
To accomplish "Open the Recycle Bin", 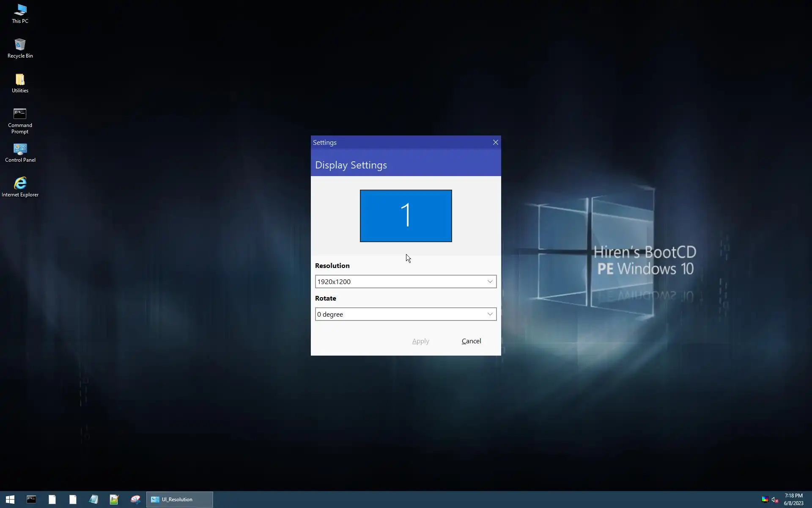I will 20,47.
